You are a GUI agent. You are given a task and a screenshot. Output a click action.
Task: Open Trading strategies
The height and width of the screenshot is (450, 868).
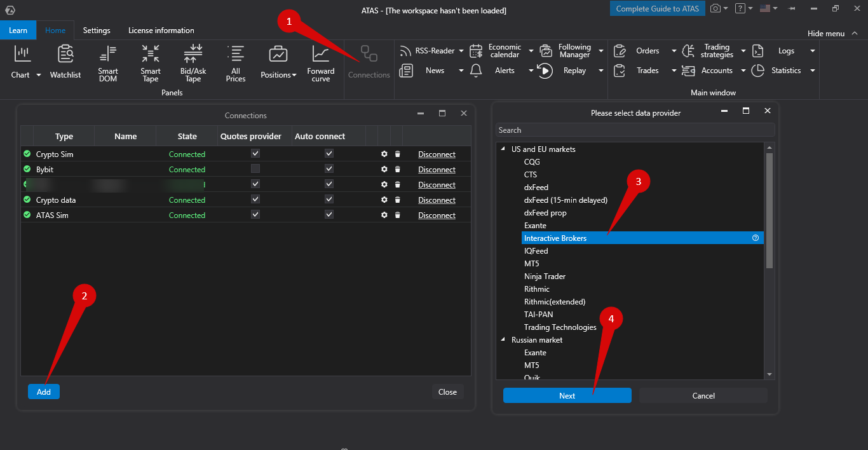pos(709,51)
